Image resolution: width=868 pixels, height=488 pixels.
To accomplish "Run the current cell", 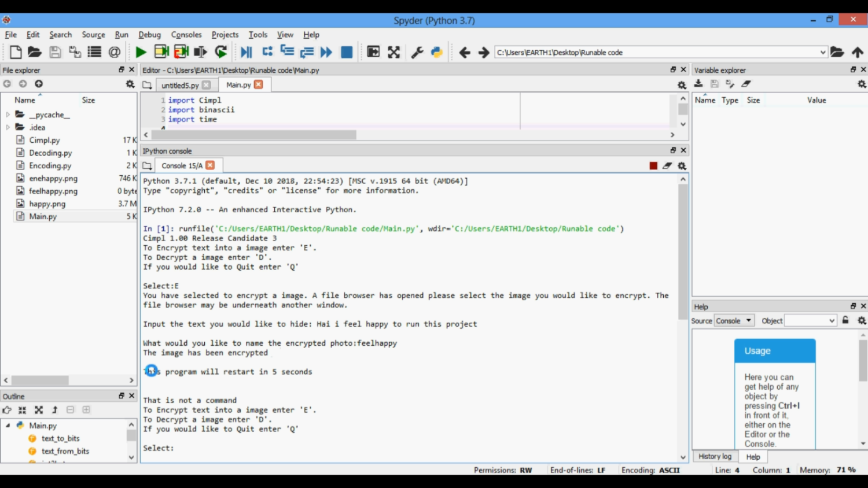I will [161, 51].
